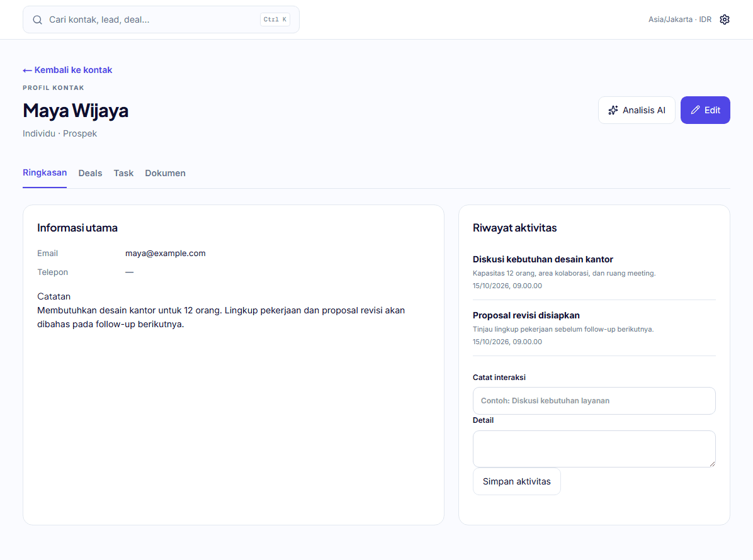Click the Detail text area
Screen dimensions: 753x560
(594, 449)
